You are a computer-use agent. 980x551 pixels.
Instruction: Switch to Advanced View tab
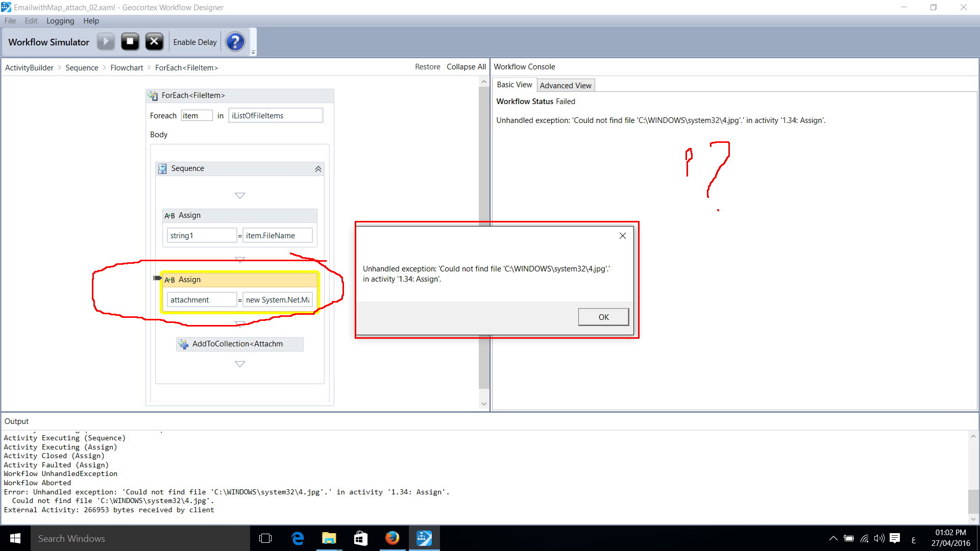(566, 85)
